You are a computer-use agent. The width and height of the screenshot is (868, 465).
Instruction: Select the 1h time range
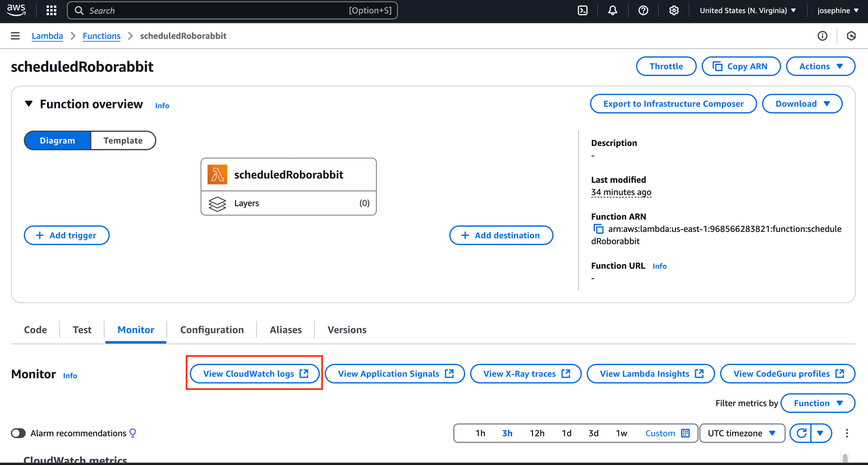480,433
